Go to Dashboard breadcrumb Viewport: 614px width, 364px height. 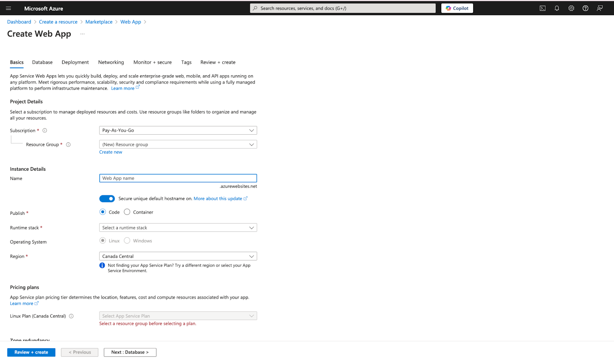tap(19, 22)
